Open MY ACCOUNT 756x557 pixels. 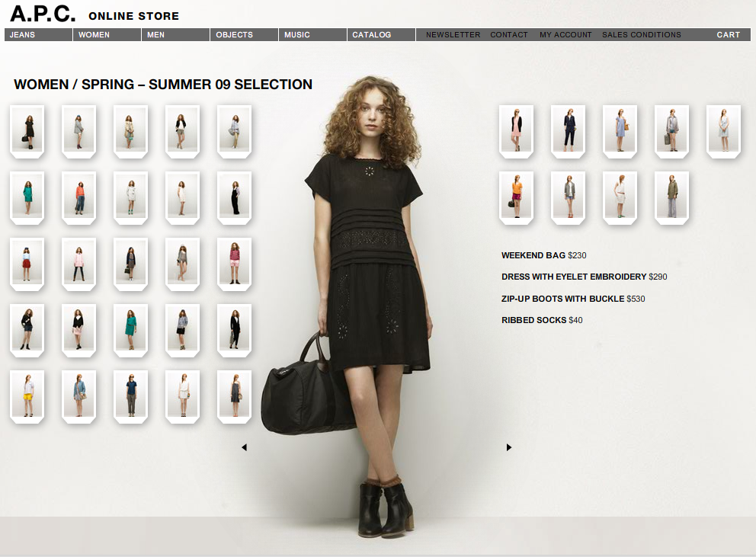click(565, 35)
